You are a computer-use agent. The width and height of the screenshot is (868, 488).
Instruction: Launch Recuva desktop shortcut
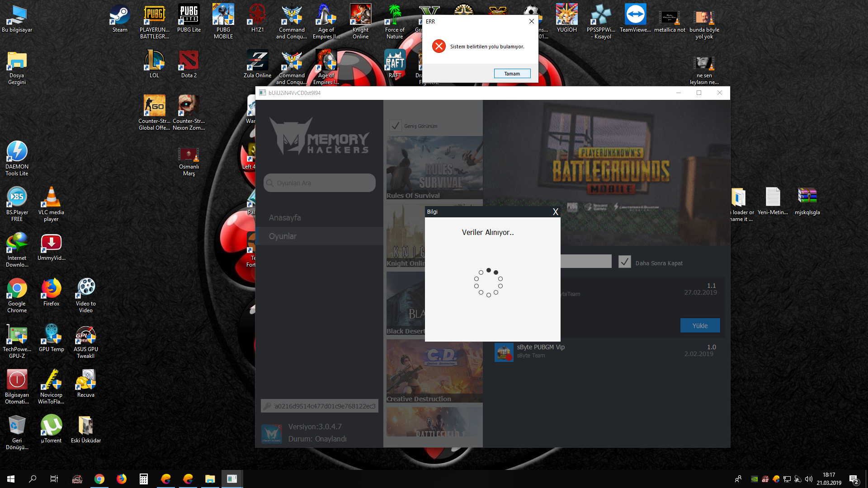click(x=85, y=384)
